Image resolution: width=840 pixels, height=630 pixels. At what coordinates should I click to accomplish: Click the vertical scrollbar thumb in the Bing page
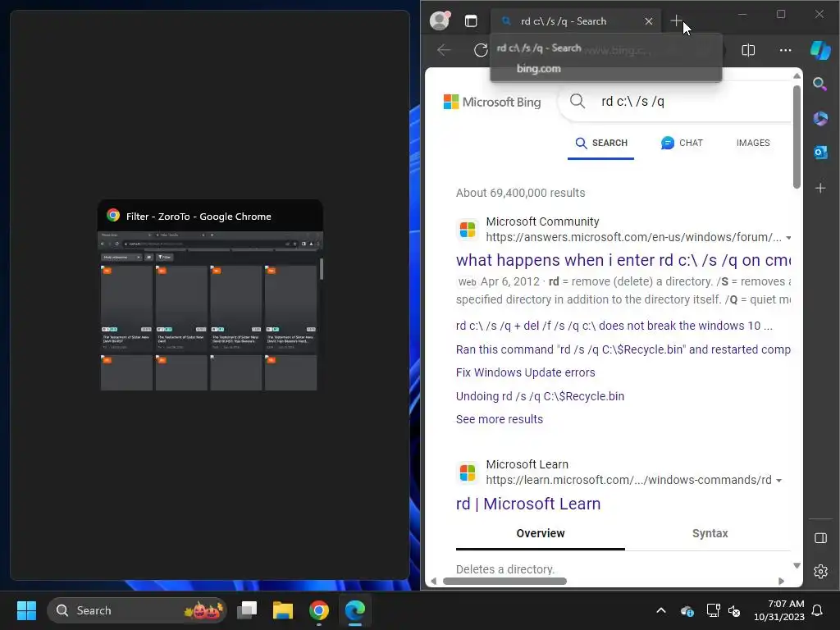[x=797, y=137]
